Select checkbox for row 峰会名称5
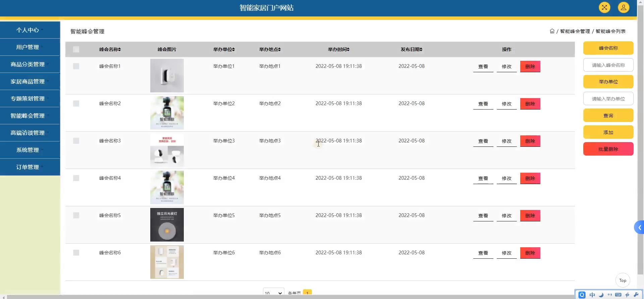This screenshot has height=299, width=644. tap(76, 215)
